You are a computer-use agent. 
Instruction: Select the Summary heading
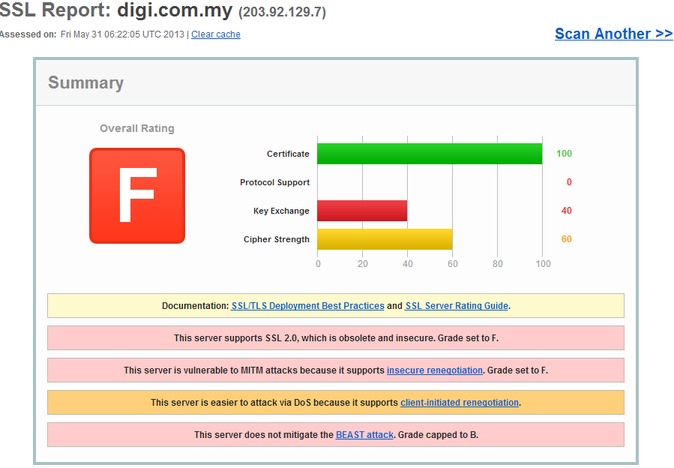click(x=86, y=83)
